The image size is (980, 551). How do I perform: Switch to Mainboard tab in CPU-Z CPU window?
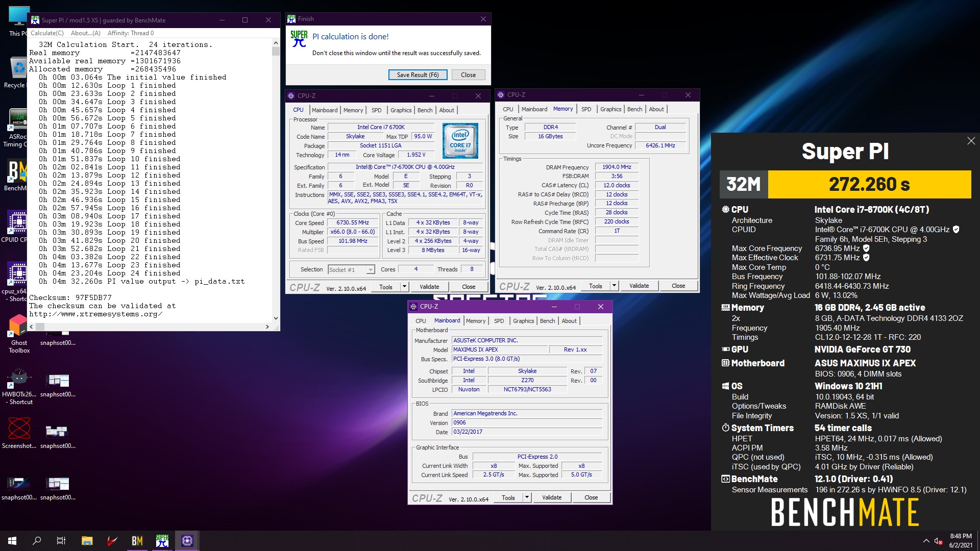pos(325,110)
